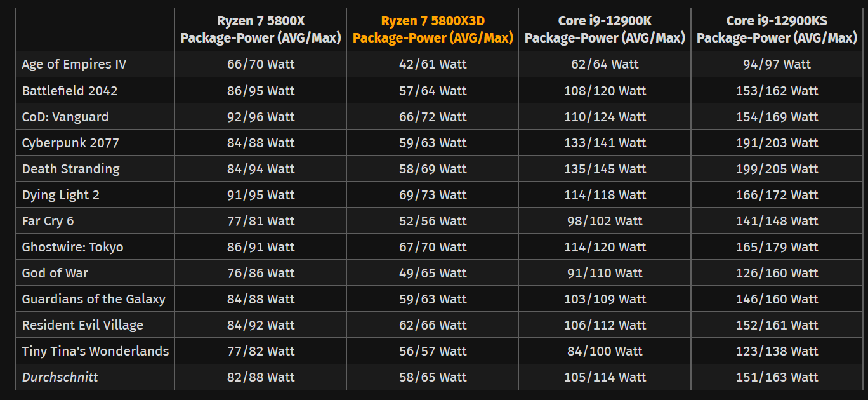
Task: Click the orange Ryzen 7 5800X3D header
Action: tap(433, 29)
